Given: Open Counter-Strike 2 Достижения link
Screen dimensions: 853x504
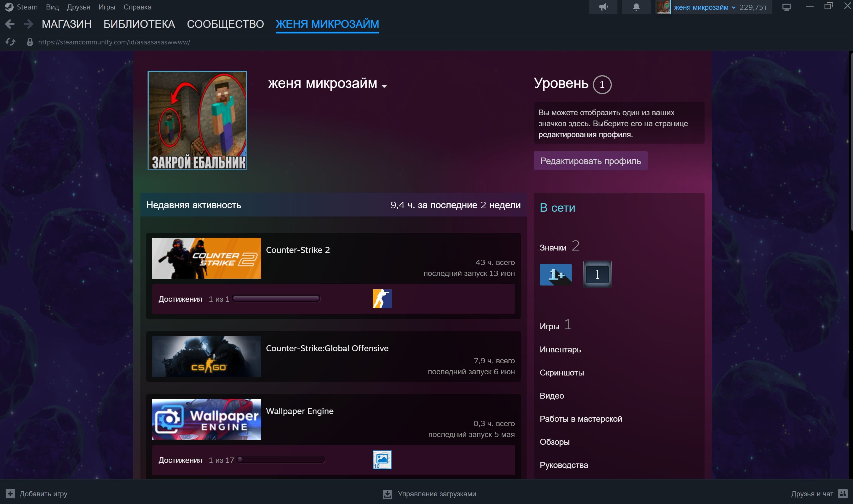Looking at the screenshot, I should (x=180, y=299).
